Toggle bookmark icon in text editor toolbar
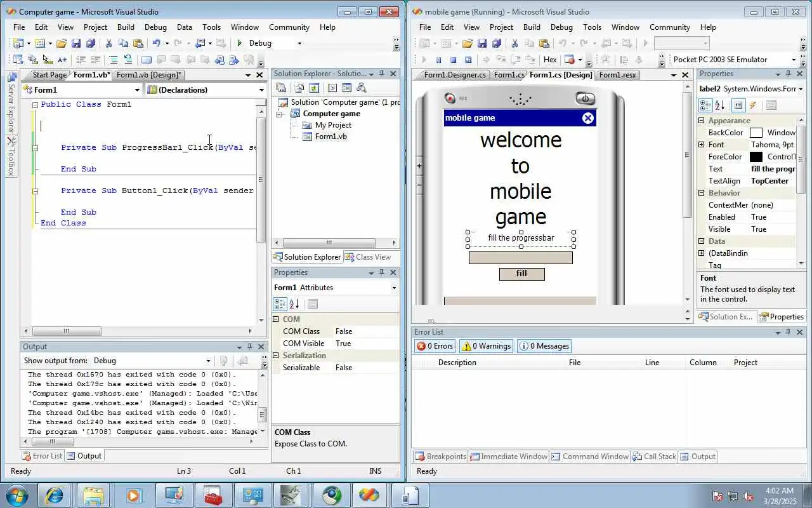Viewport: 812px width, 508px height. point(147,60)
